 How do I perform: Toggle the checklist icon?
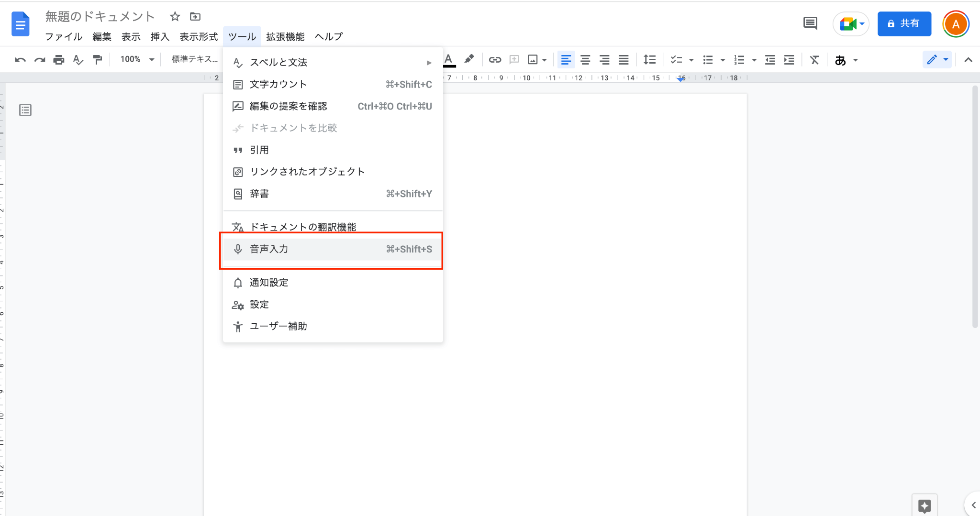[676, 60]
